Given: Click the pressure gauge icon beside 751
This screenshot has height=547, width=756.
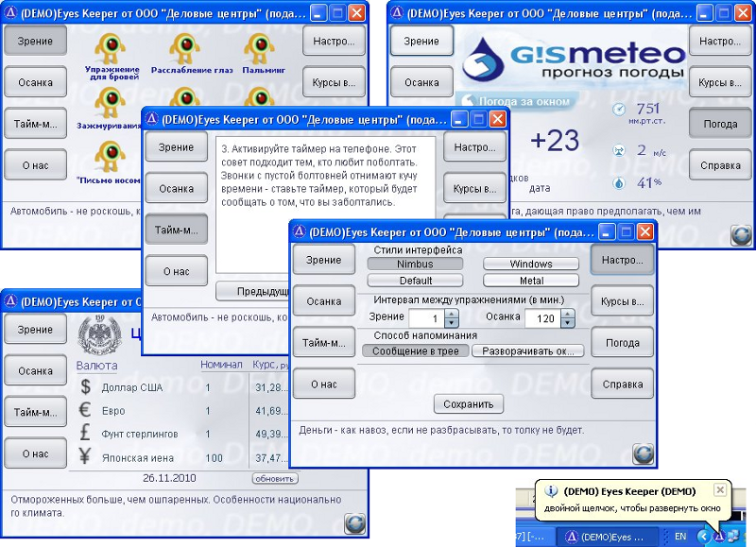Looking at the screenshot, I should click(x=619, y=110).
